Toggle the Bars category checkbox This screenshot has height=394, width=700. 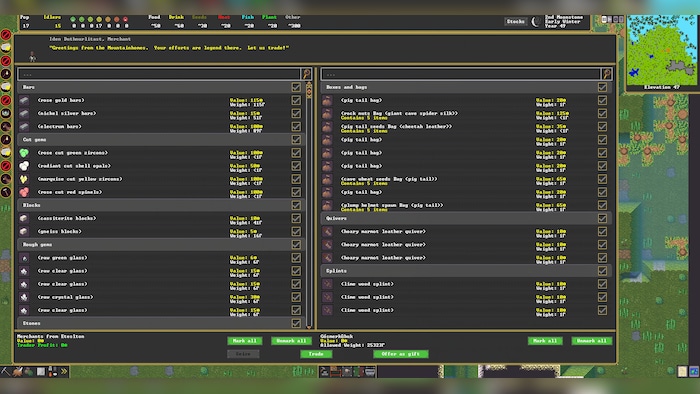pyautogui.click(x=296, y=87)
